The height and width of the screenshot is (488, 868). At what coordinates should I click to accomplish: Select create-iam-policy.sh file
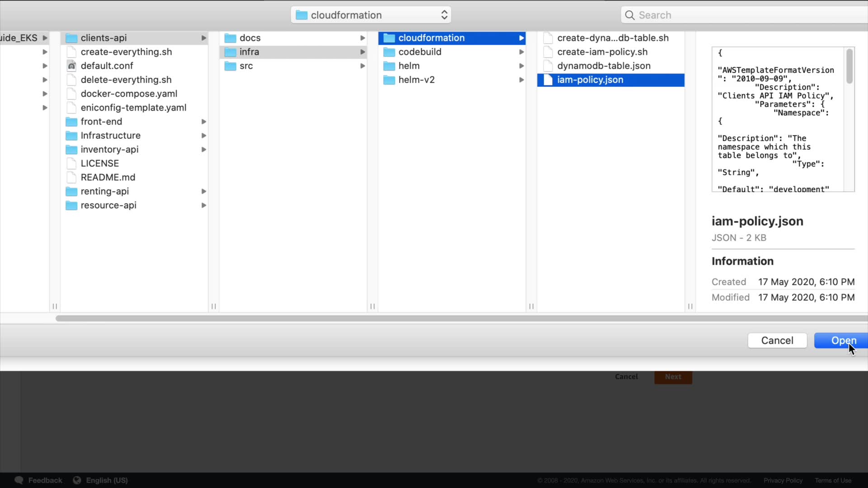602,52
